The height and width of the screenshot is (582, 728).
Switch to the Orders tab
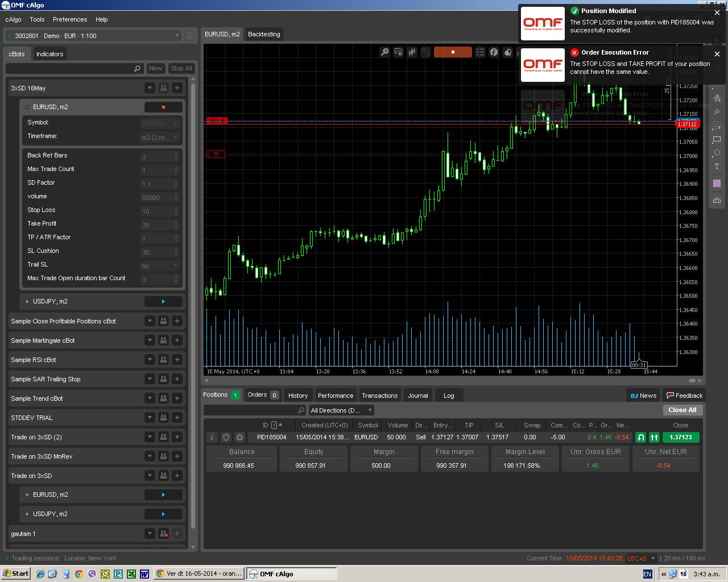pyautogui.click(x=262, y=395)
